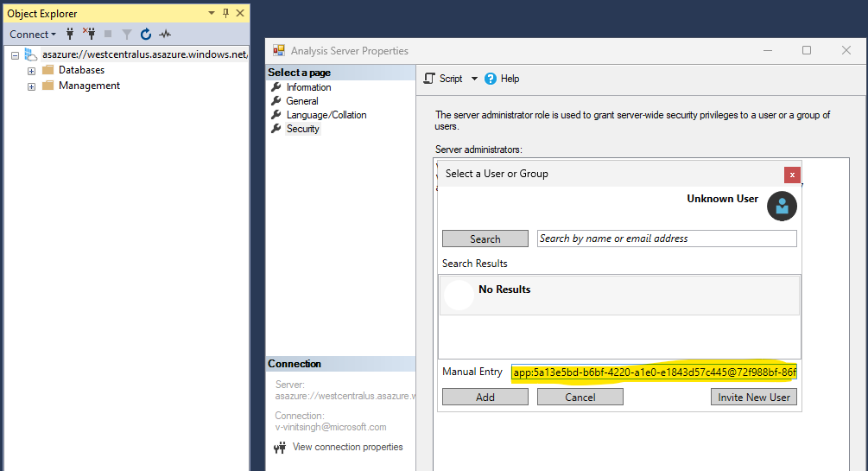Select the asazure westcentralus server node
Viewport: 868px width, 471px height.
(145, 54)
